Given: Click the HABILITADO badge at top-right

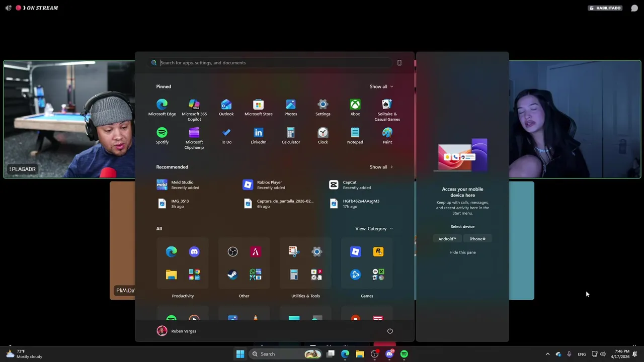Looking at the screenshot, I should tap(605, 8).
